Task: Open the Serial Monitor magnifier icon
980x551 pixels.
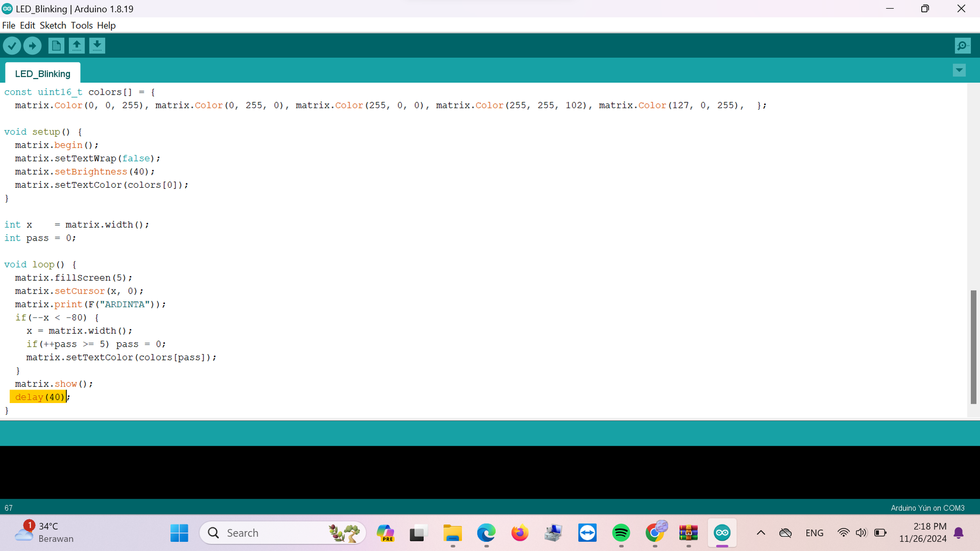Action: (x=962, y=46)
